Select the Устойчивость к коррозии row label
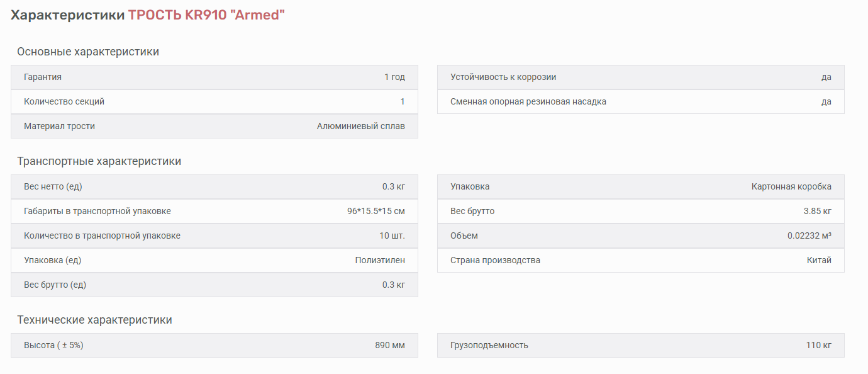The width and height of the screenshot is (868, 374). [x=503, y=77]
